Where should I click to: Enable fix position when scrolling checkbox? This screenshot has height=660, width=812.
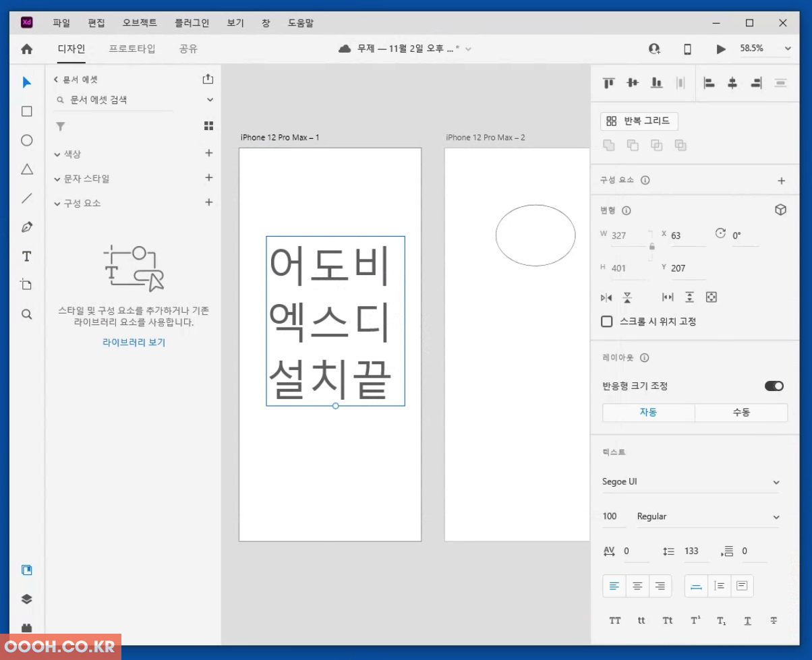607,322
